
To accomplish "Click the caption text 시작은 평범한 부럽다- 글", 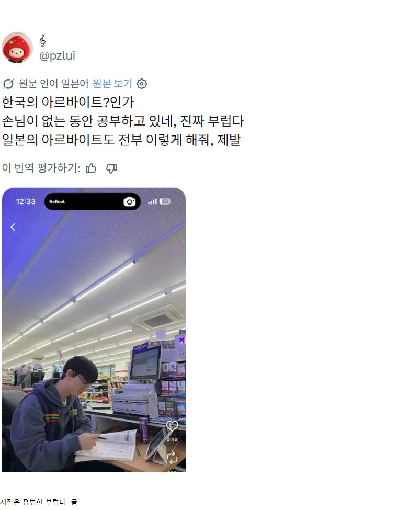I will click(x=39, y=502).
